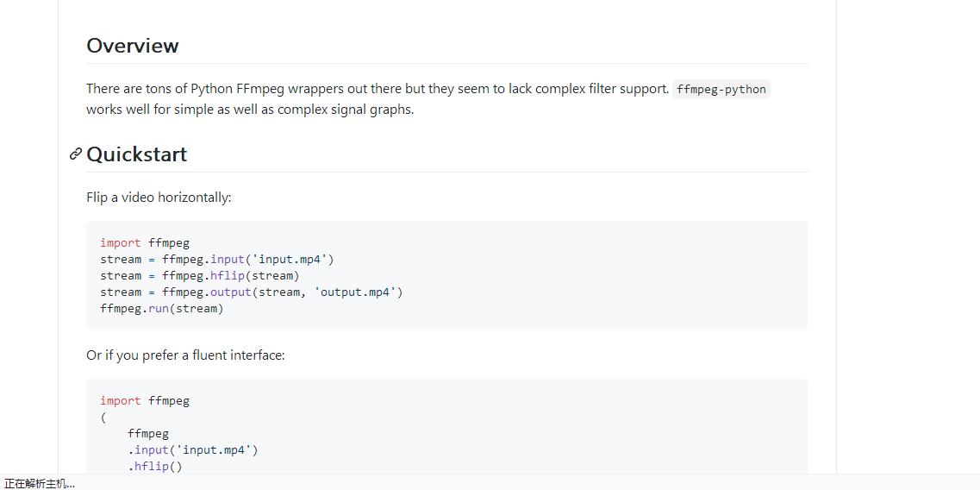Click 'import ffmpeg' in the first code block

pos(144,243)
